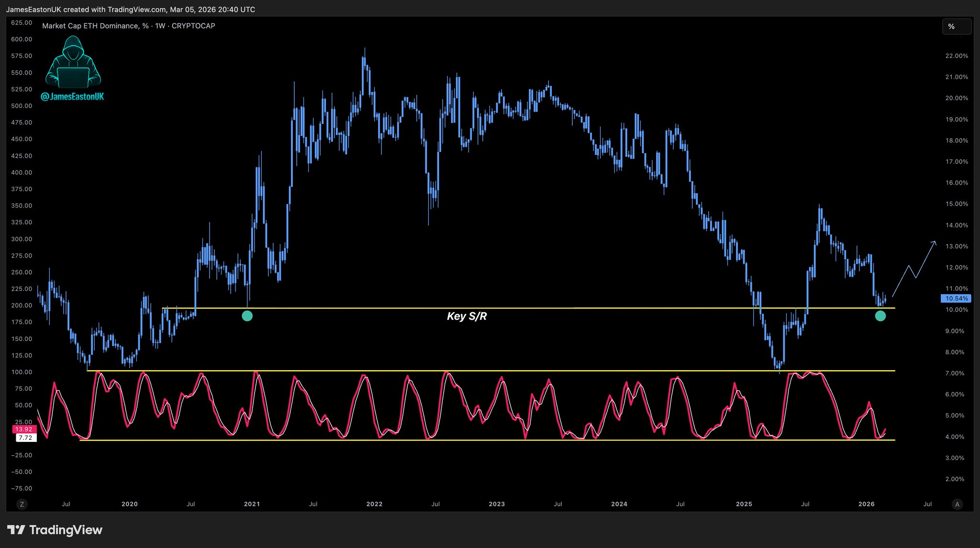Click the TradingView logo in the footer
Viewport: 980px width, 548px height.
[55, 530]
